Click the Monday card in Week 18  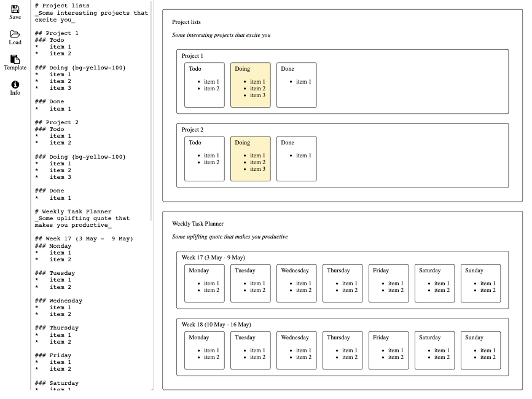click(204, 350)
